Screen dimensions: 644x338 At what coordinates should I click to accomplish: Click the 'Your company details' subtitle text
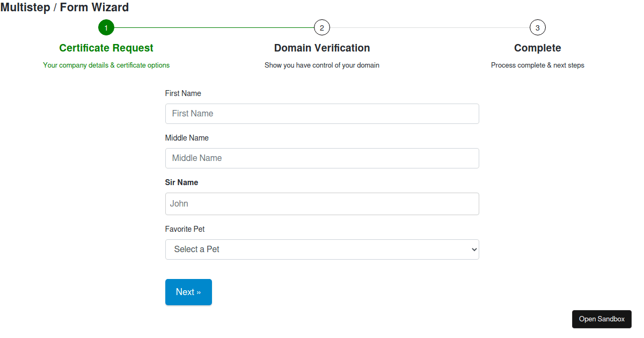tap(106, 65)
